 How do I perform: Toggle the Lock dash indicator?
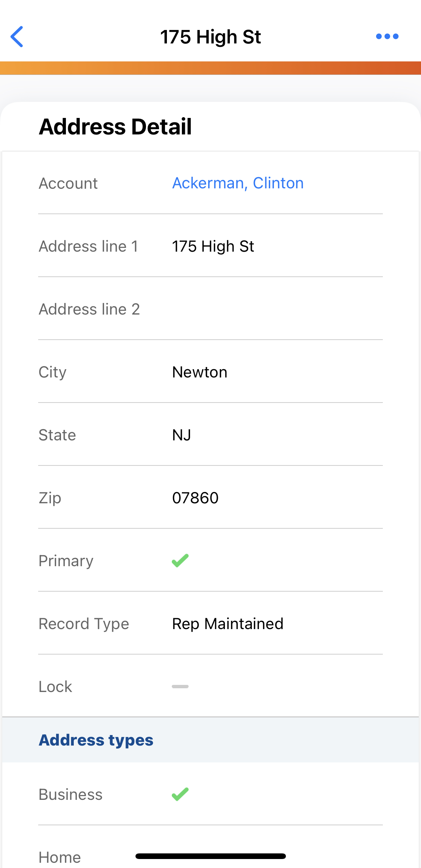[180, 686]
